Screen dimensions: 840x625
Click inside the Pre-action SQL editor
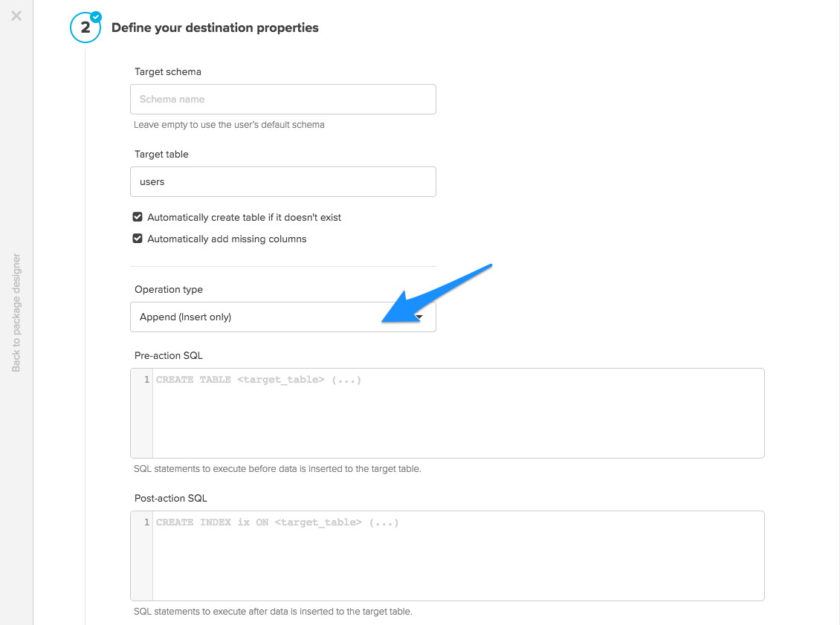[x=446, y=412]
